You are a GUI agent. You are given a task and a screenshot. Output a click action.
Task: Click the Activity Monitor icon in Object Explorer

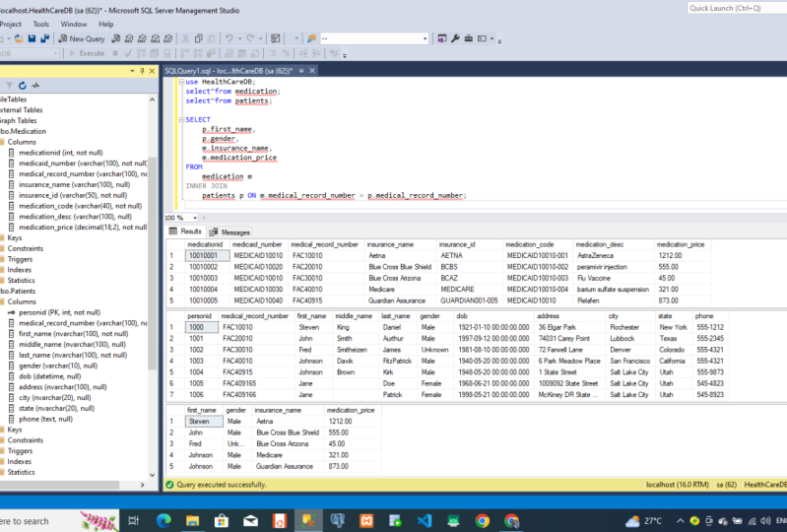[35, 86]
